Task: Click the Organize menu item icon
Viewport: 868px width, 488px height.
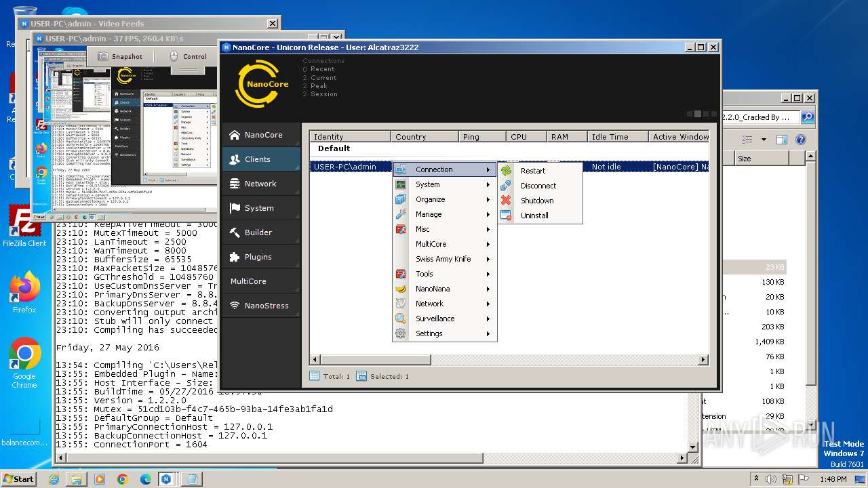Action: click(401, 199)
